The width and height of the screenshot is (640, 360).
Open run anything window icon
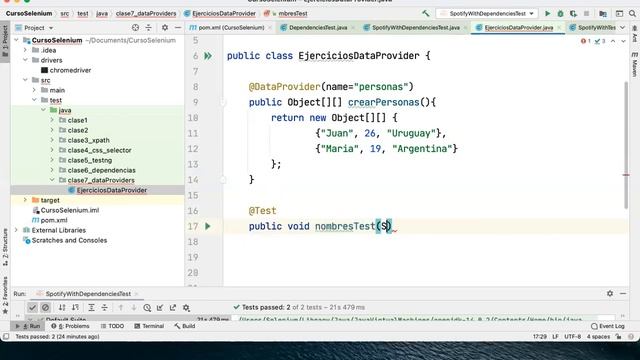(x=619, y=13)
